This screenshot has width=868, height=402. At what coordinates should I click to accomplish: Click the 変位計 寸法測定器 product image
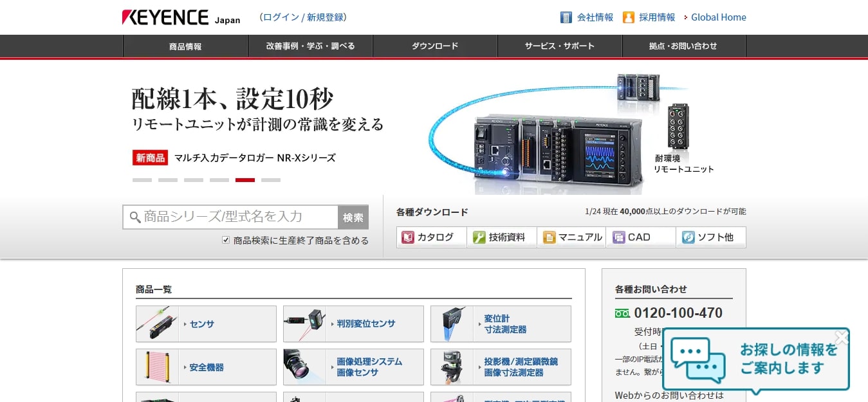452,324
